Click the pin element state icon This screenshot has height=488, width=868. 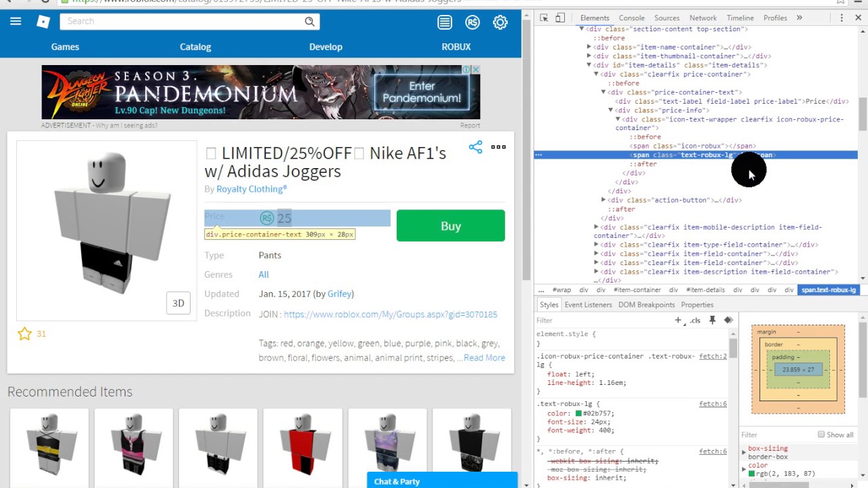pyautogui.click(x=712, y=320)
